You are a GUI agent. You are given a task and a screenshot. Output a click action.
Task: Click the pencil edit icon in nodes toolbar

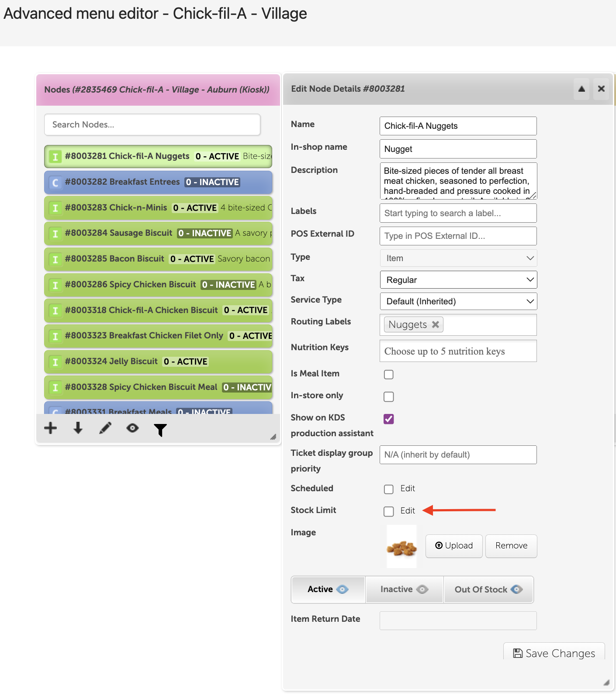[x=105, y=428]
